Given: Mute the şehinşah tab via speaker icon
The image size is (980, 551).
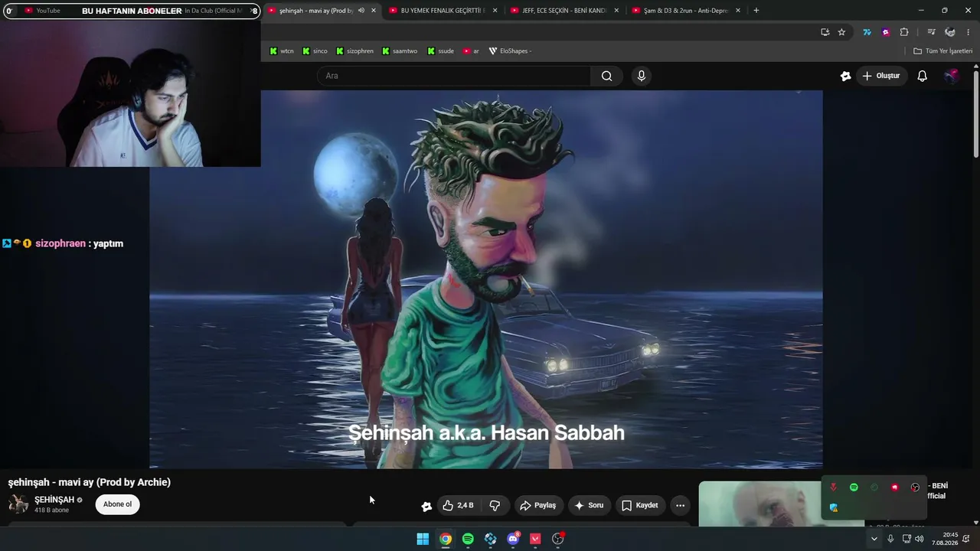Looking at the screenshot, I should click(x=361, y=11).
